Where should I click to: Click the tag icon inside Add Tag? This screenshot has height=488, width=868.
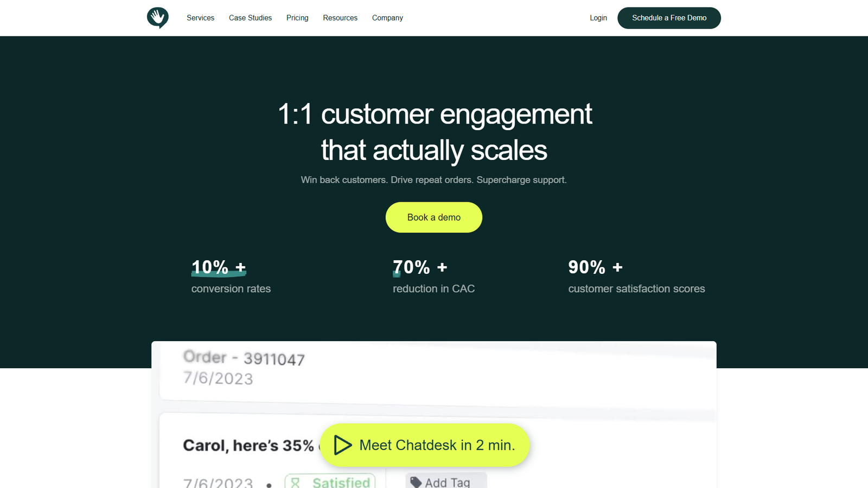[416, 481]
